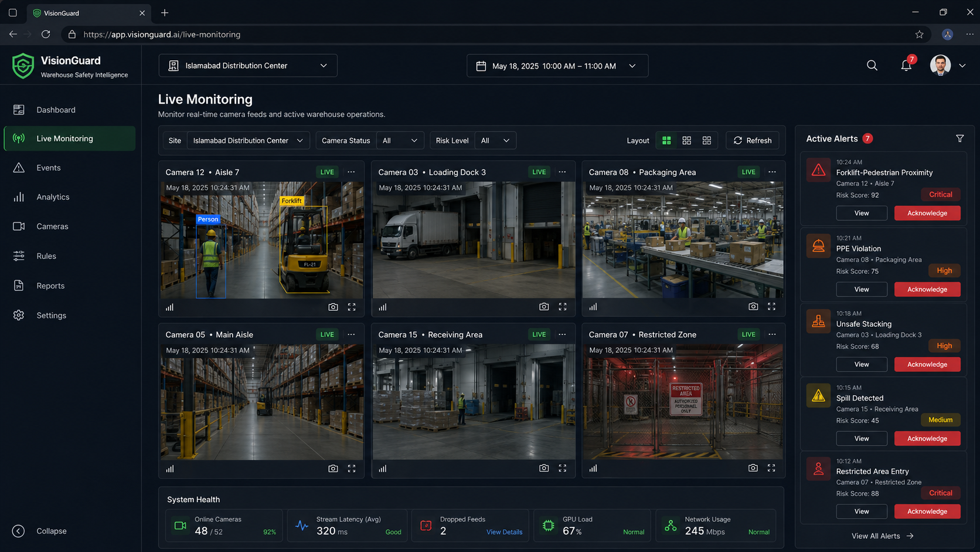Go to Dashboard in the sidebar
The width and height of the screenshot is (980, 552).
(69, 110)
